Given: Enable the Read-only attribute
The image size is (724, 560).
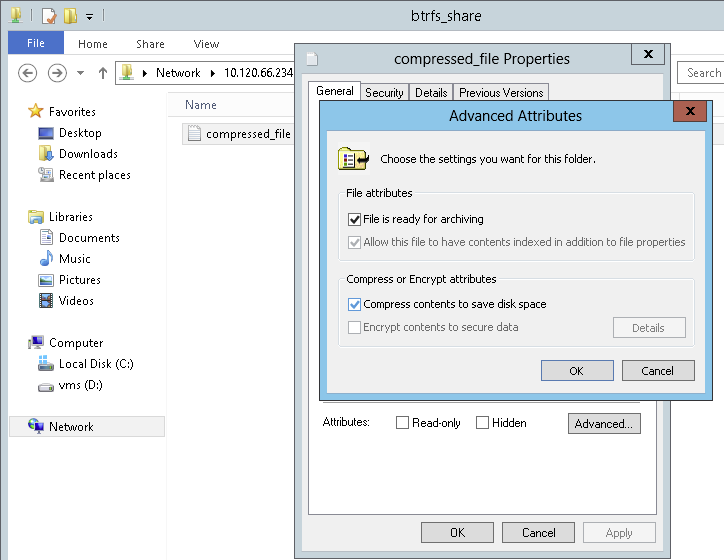Looking at the screenshot, I should [403, 423].
